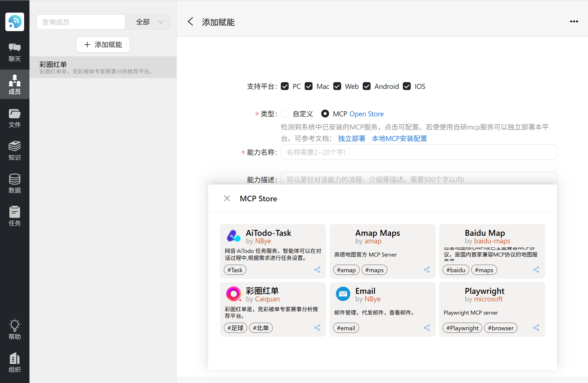588x383 pixels.
Task: Click the #maps tag on Amap Maps card
Action: point(375,270)
